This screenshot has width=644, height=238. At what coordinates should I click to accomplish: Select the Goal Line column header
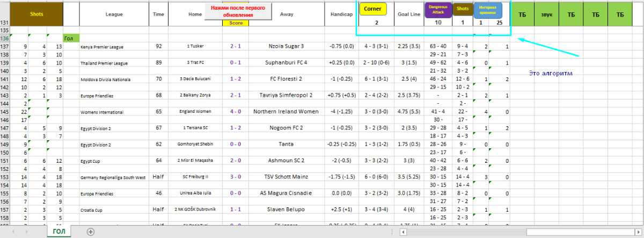409,15
